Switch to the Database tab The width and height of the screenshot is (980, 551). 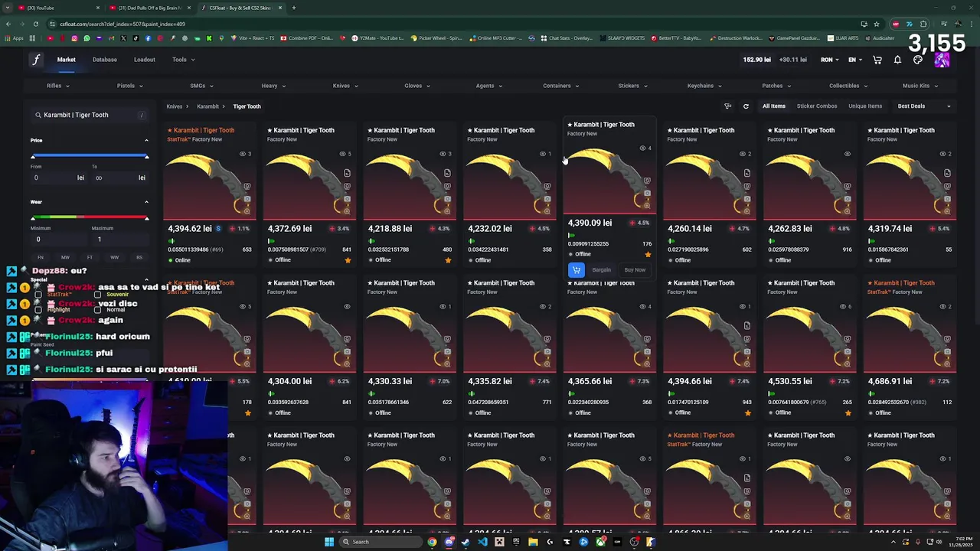pyautogui.click(x=105, y=60)
